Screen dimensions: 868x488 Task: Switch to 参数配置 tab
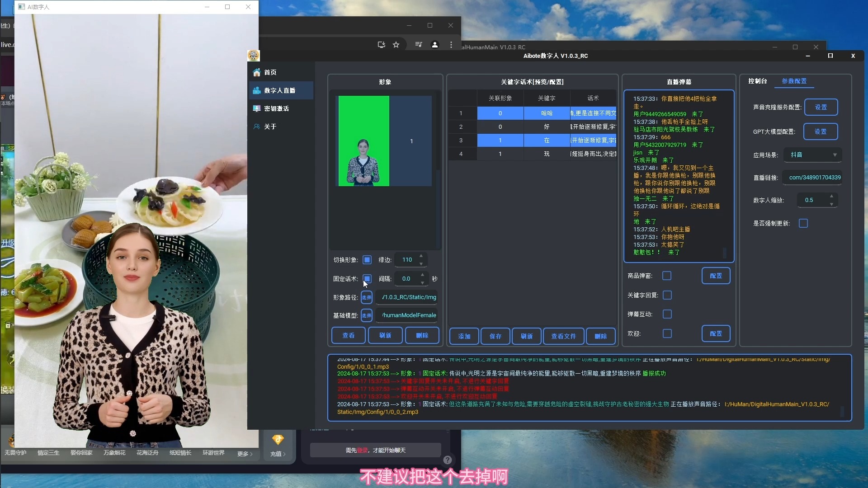tap(794, 81)
